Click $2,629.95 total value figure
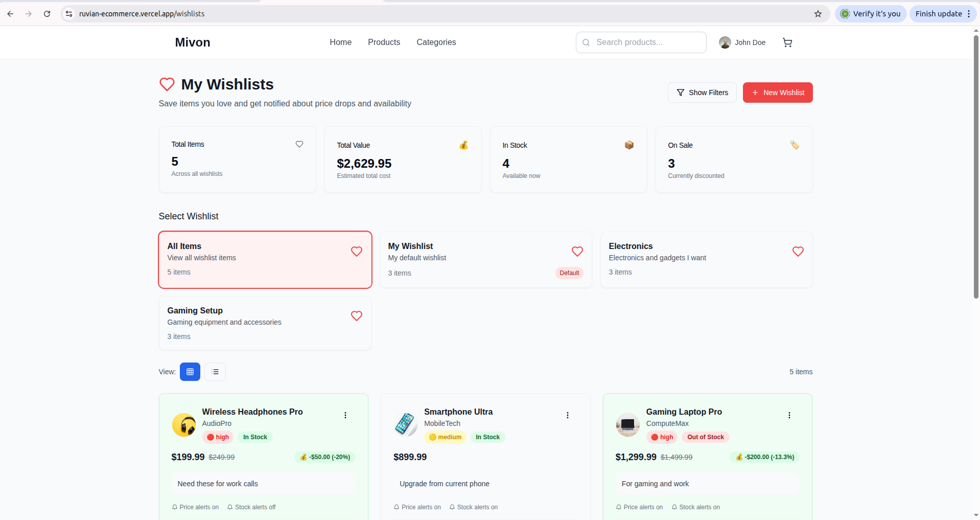980x520 pixels. (364, 164)
